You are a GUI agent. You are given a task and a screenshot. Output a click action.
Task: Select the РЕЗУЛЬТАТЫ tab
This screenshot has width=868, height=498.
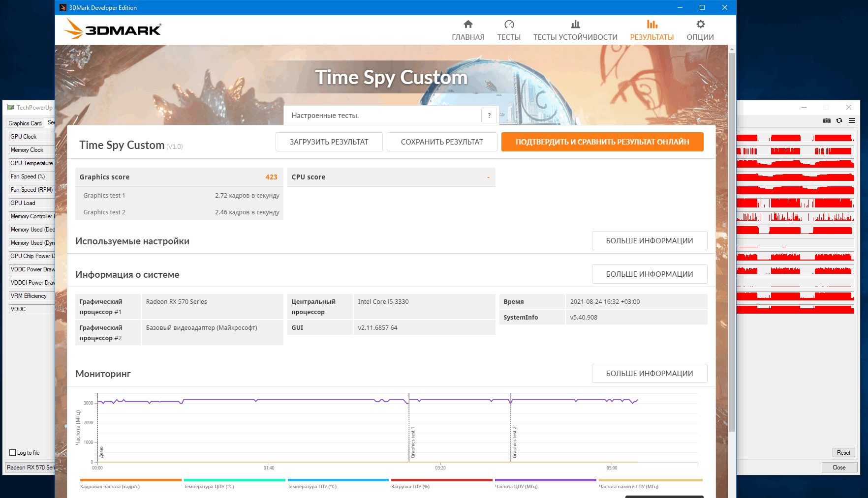coord(652,30)
